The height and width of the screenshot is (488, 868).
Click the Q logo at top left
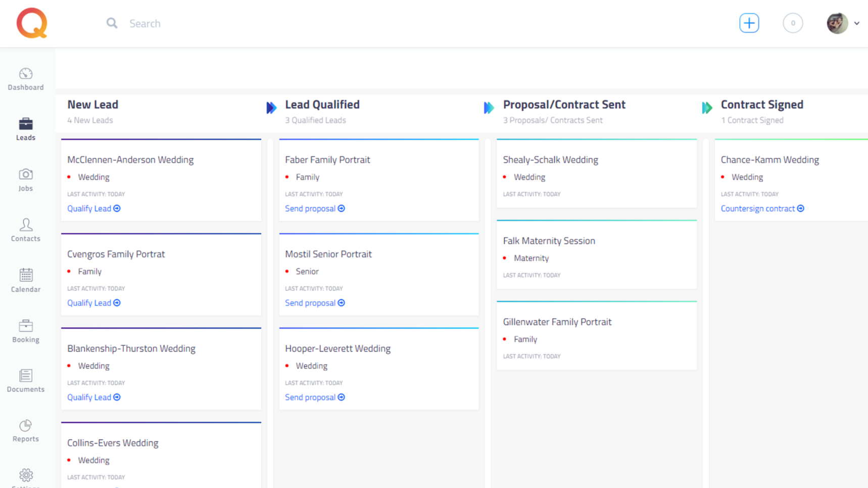(32, 23)
